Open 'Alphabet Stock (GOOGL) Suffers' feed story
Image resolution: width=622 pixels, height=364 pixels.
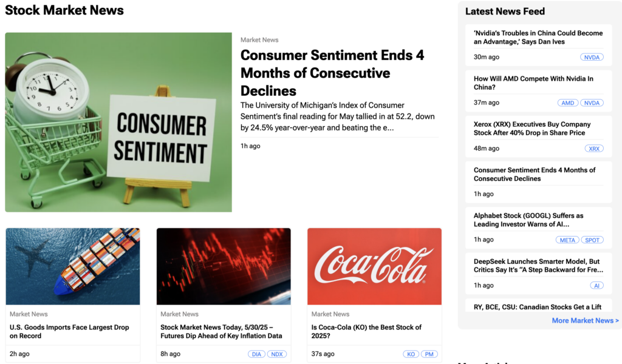pos(528,220)
